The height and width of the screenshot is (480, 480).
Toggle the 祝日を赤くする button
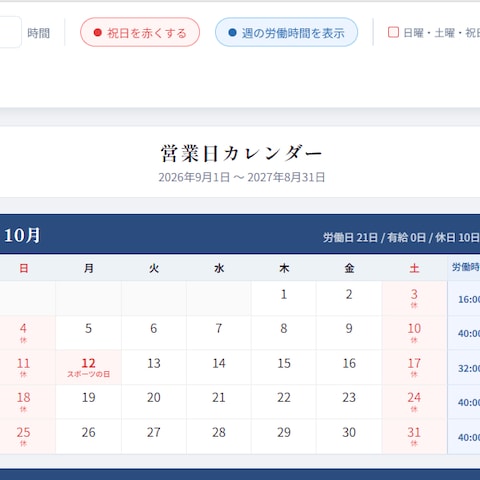140,32
